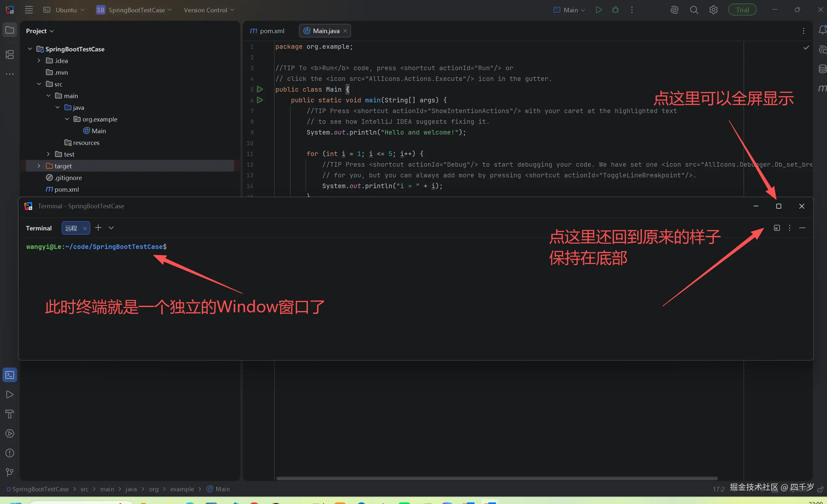Viewport: 827px width, 504px height.
Task: Click the Build hammer icon in sidebar
Action: click(x=10, y=414)
